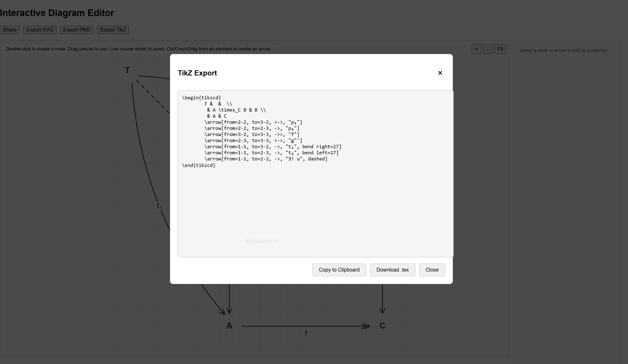Click the A \times_C B row

(236, 110)
